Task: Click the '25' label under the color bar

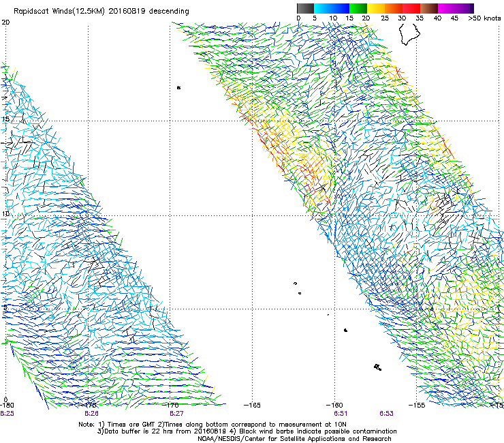Action: click(x=385, y=18)
